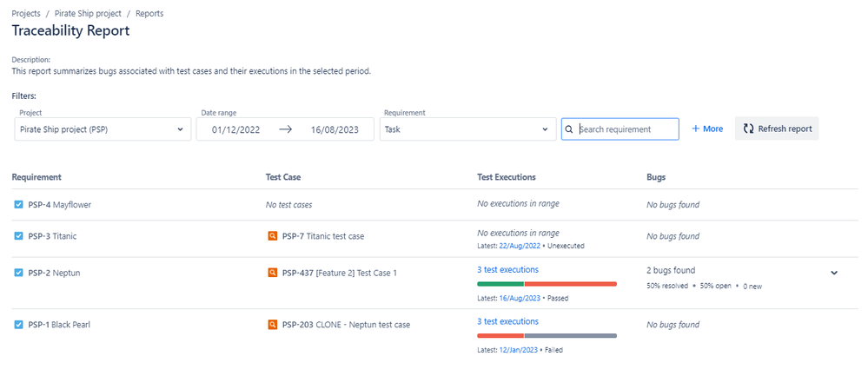Click the test case icon next to PSP-437
868x376 pixels.
click(272, 273)
